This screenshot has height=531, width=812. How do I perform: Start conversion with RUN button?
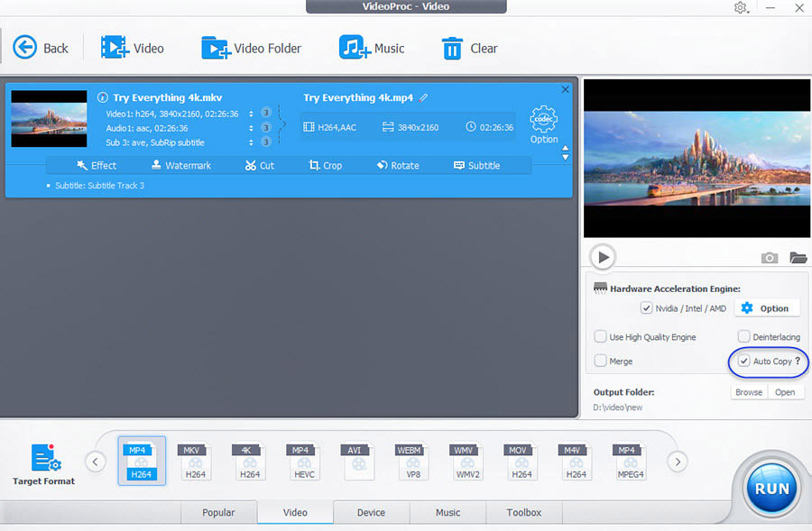(x=771, y=488)
